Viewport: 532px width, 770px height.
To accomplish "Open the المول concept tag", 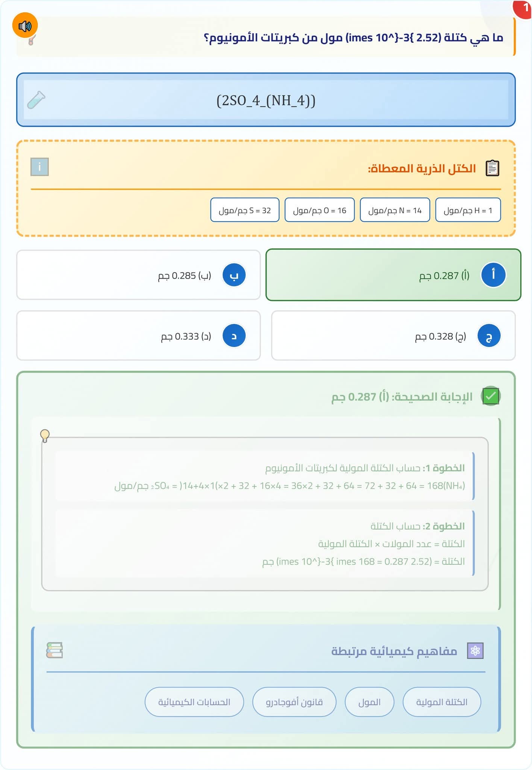I will [x=369, y=702].
